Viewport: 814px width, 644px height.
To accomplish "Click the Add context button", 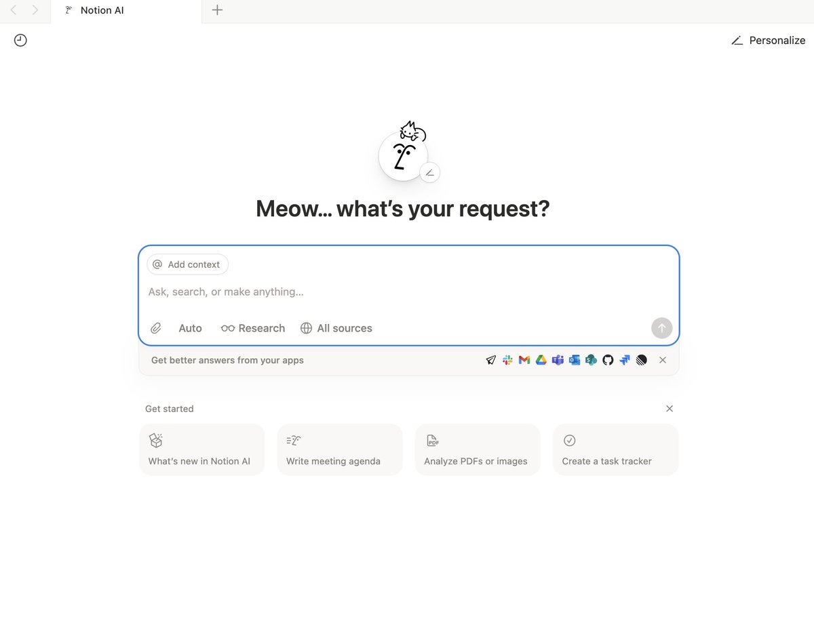I will pyautogui.click(x=188, y=264).
